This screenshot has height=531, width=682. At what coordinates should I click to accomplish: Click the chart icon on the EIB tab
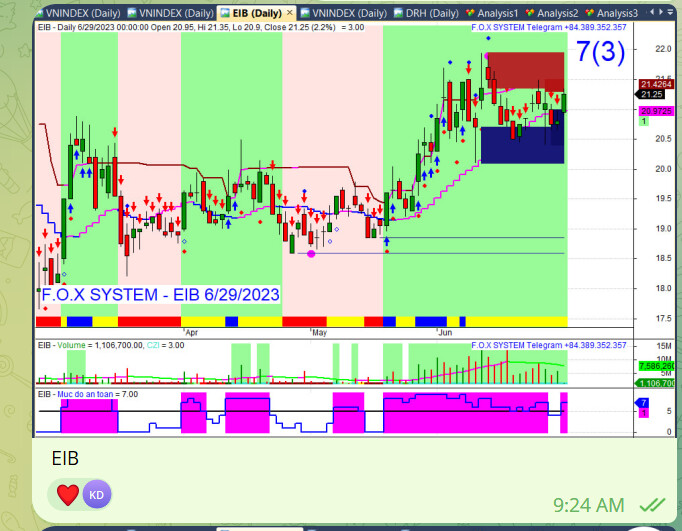224,13
